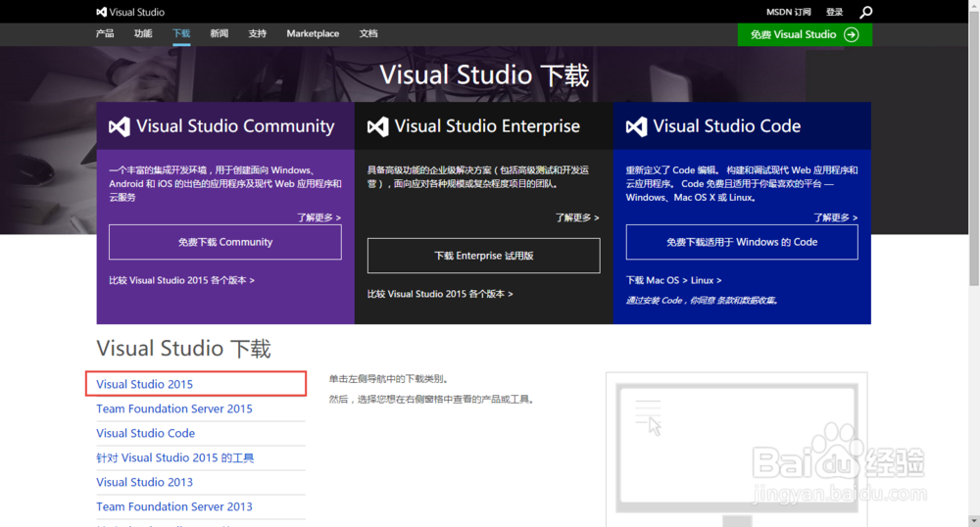
Task: Click the Visual Studio Community logo icon
Action: pyautogui.click(x=119, y=126)
